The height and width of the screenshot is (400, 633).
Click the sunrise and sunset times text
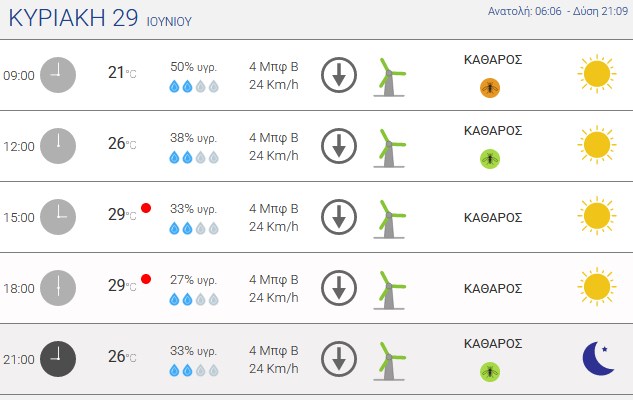[558, 11]
